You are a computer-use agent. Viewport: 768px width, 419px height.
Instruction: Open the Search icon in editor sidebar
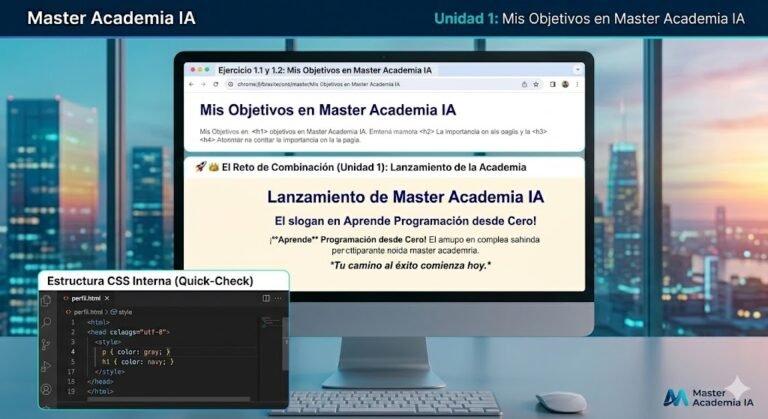click(x=47, y=322)
